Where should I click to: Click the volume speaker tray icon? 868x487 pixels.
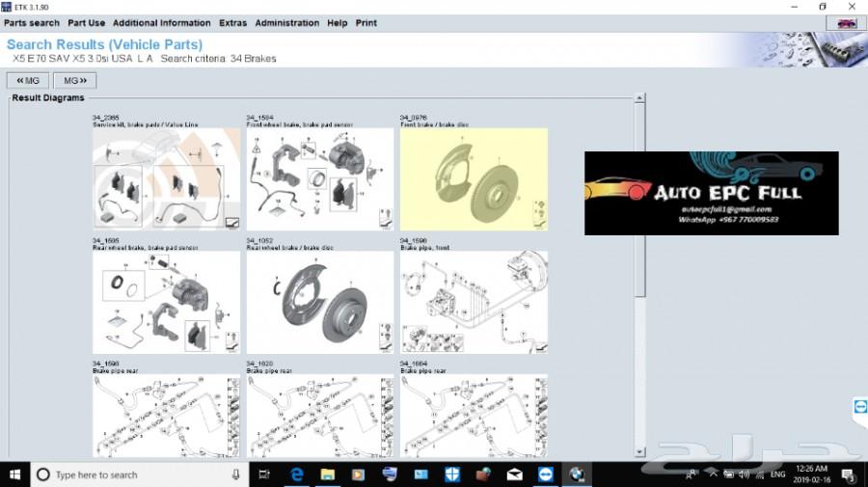click(744, 474)
